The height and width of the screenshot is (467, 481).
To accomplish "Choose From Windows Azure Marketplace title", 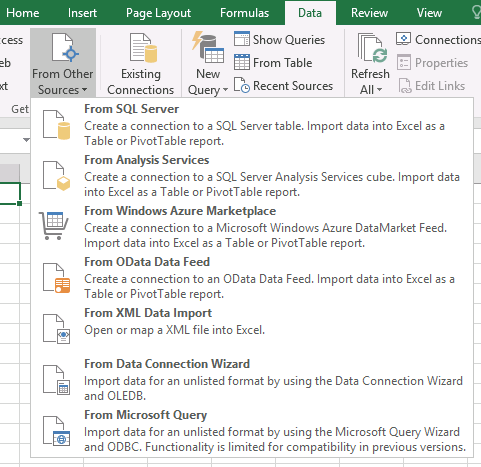I will click(180, 211).
